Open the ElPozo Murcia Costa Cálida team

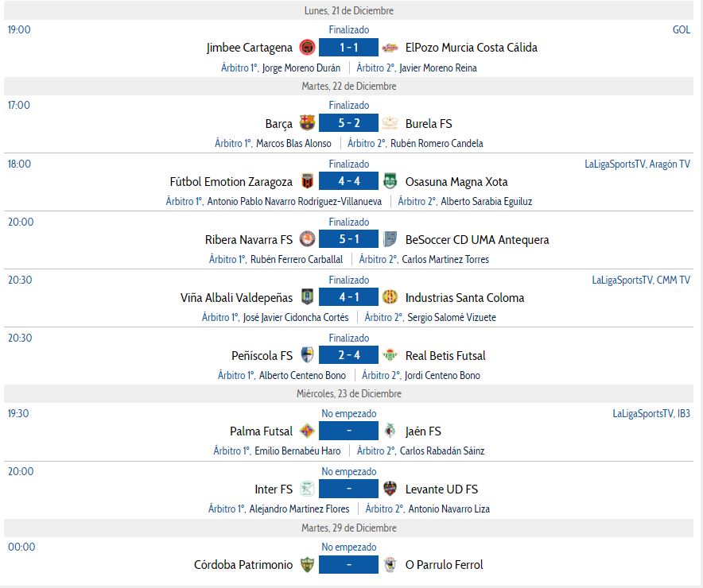click(x=471, y=48)
